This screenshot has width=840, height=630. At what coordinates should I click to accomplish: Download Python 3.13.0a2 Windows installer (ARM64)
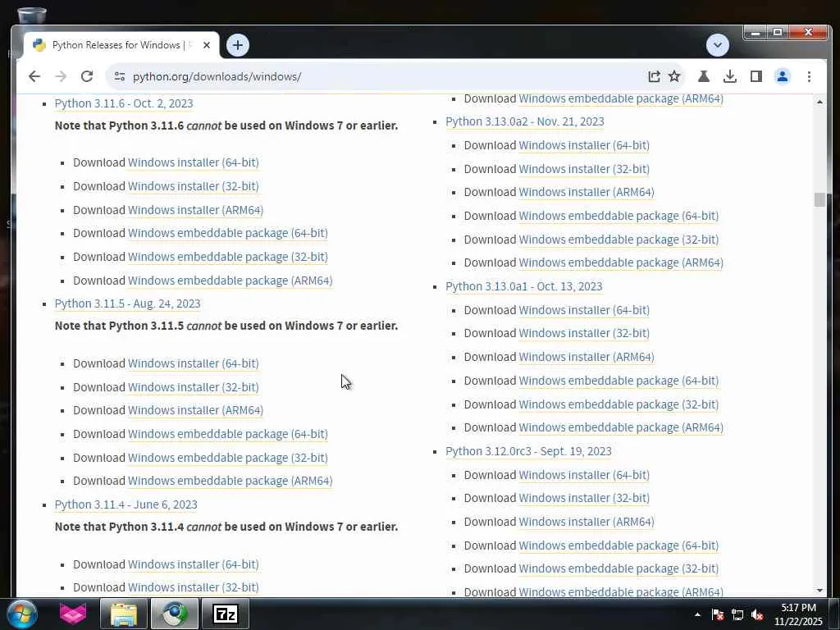click(587, 192)
